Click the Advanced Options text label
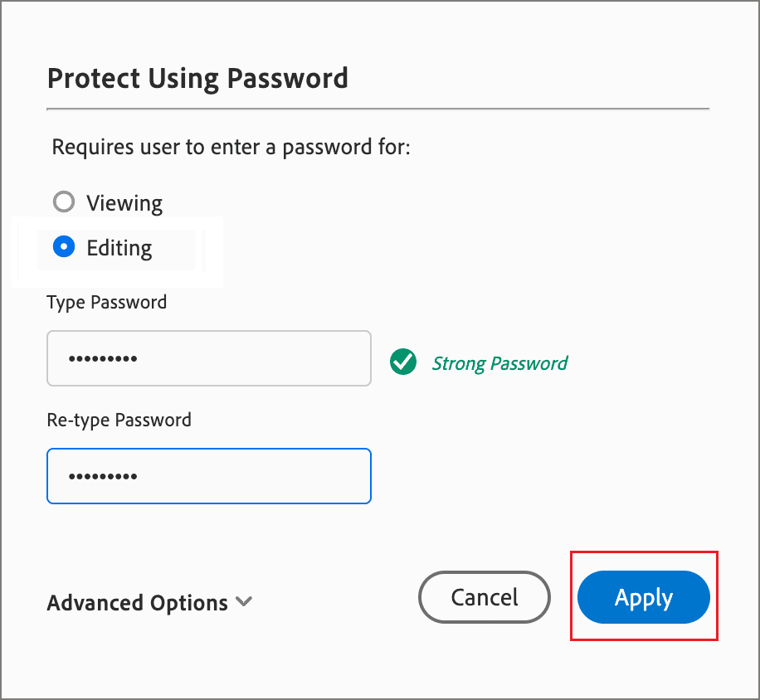Viewport: 760px width, 700px height. [137, 603]
